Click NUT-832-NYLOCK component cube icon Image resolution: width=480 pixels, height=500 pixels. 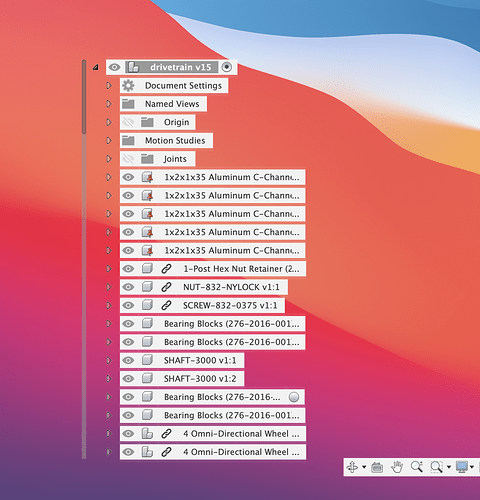pyautogui.click(x=147, y=287)
